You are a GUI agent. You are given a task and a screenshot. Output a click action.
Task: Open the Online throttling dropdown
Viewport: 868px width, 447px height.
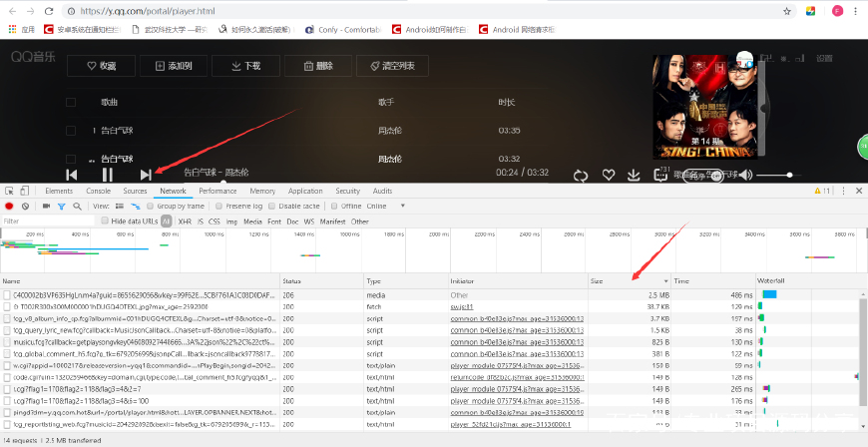386,207
